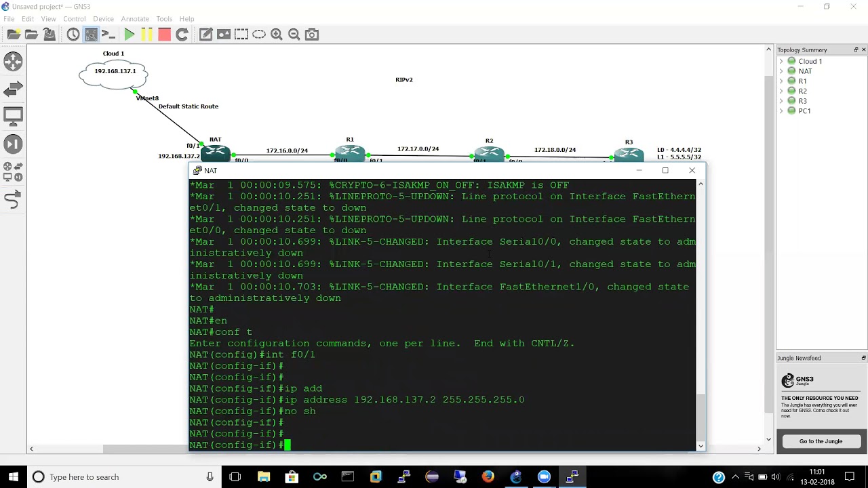Expand Cloud 1 in Topology Summary
Image resolution: width=868 pixels, height=488 pixels.
(x=781, y=61)
